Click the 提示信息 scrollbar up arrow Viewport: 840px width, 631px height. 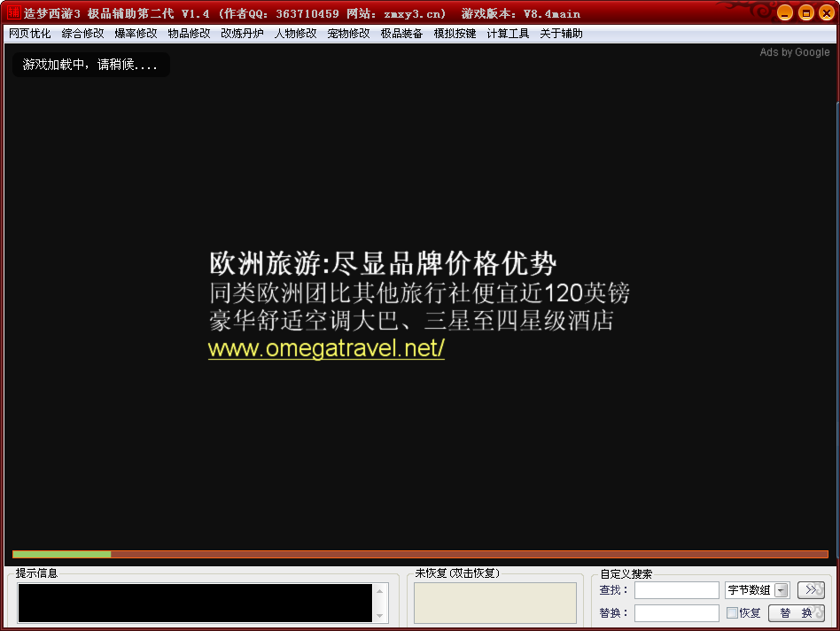(380, 591)
